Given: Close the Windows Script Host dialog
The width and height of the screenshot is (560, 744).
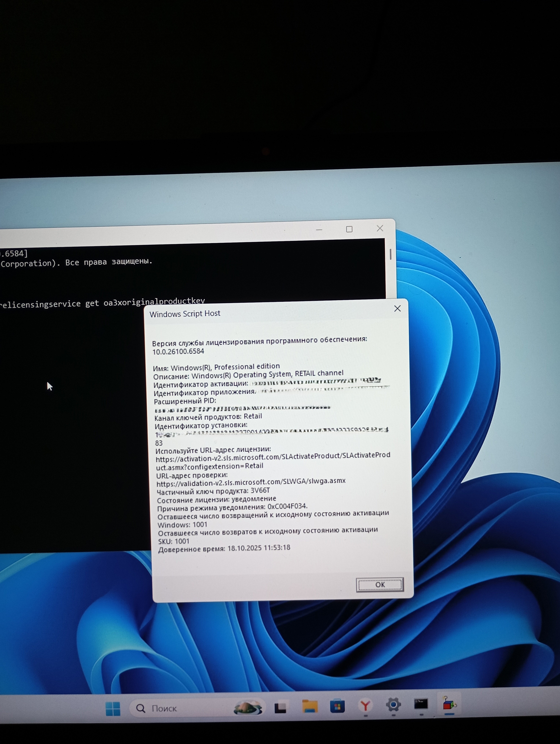Looking at the screenshot, I should tap(397, 308).
